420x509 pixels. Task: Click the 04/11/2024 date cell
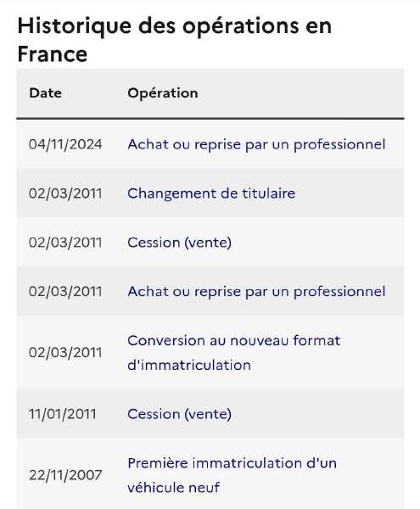click(x=65, y=144)
